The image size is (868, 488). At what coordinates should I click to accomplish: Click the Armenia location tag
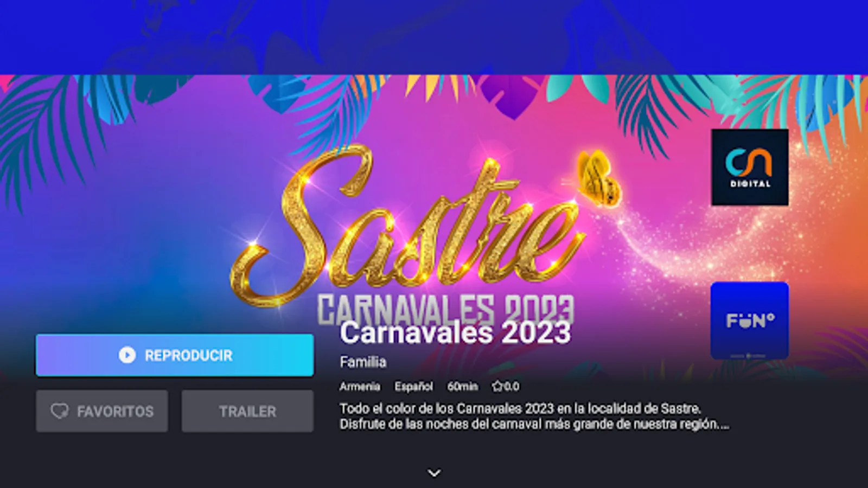pyautogui.click(x=360, y=387)
